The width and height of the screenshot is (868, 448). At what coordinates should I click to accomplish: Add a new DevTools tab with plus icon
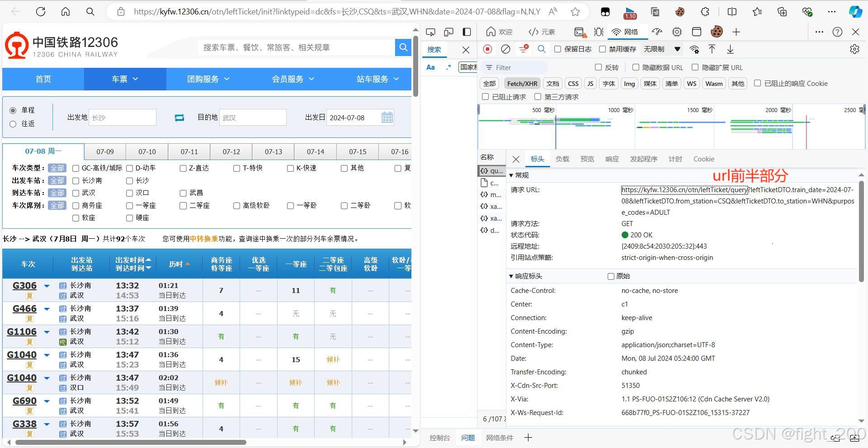coord(736,32)
